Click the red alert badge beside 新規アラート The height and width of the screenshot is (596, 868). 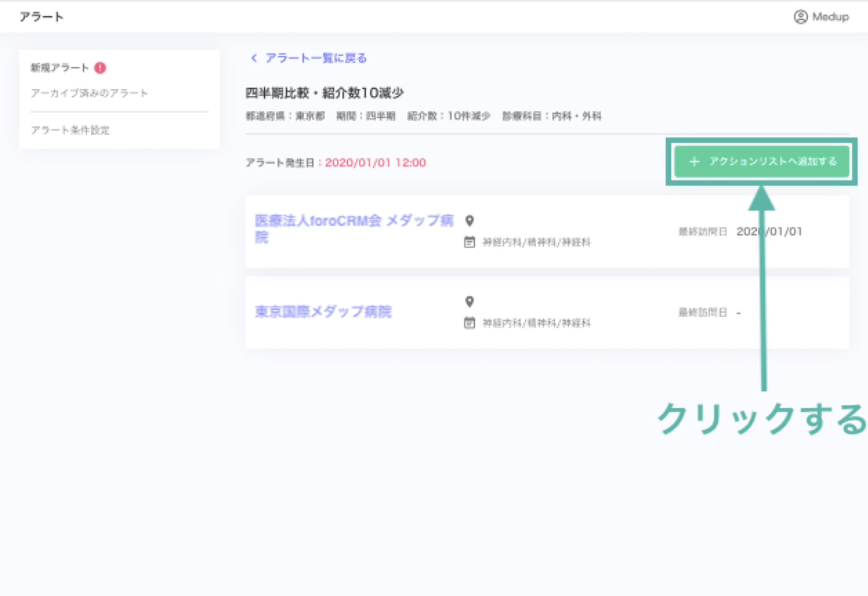click(x=100, y=68)
